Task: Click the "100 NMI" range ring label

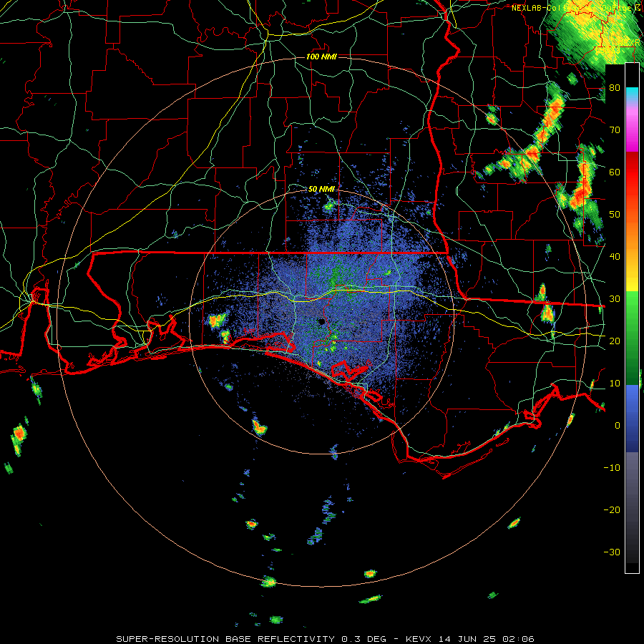Action: (x=321, y=57)
